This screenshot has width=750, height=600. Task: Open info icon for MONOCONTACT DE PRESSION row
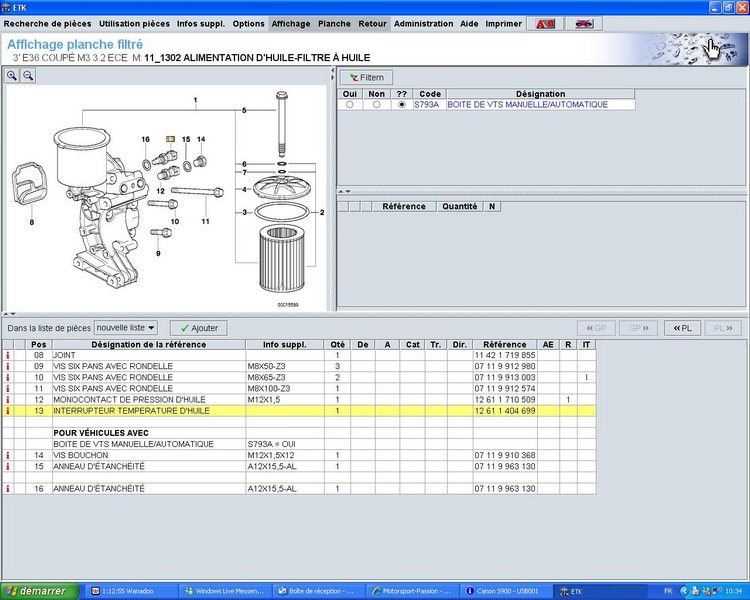[x=8, y=400]
